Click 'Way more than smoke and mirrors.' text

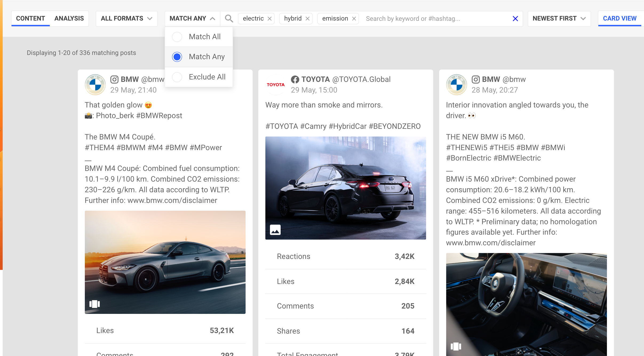point(324,105)
